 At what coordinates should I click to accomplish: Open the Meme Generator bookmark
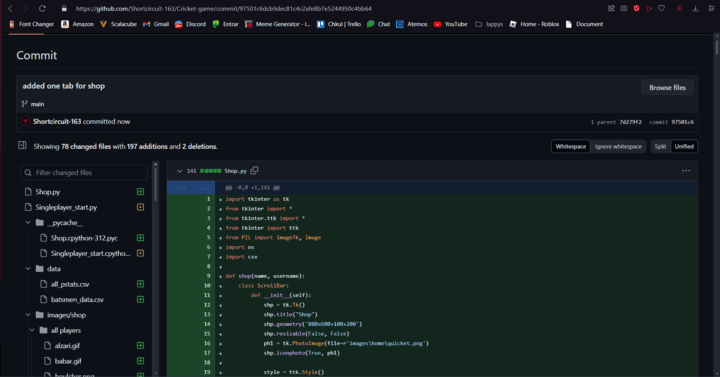pyautogui.click(x=278, y=24)
